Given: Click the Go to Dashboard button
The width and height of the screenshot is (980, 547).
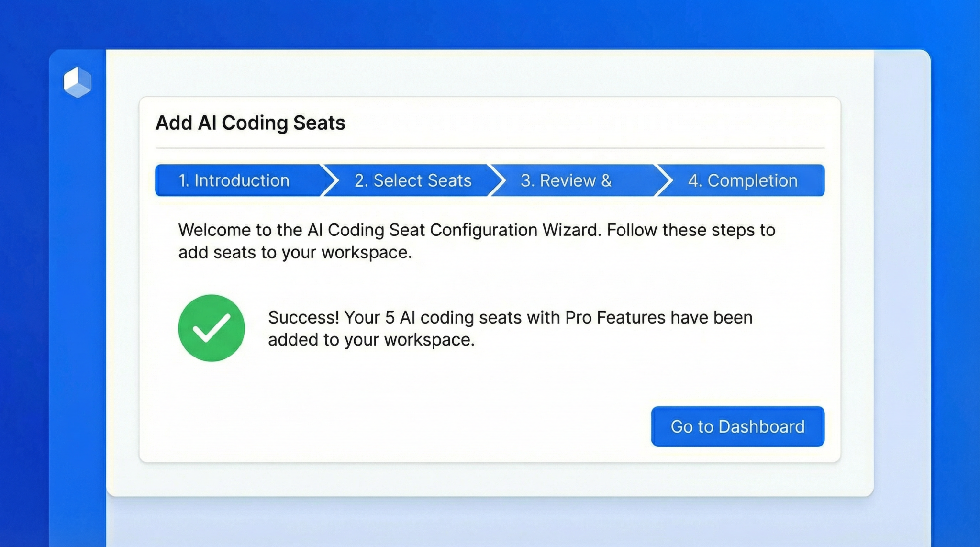Looking at the screenshot, I should (x=737, y=426).
